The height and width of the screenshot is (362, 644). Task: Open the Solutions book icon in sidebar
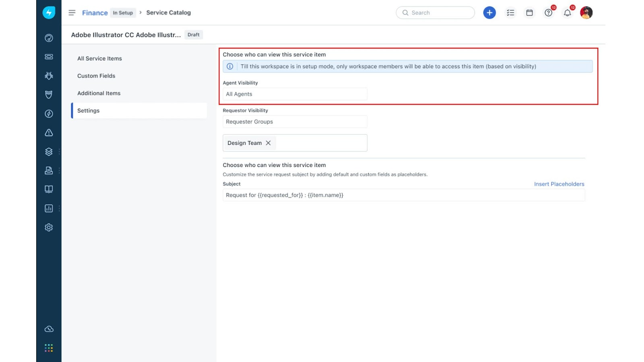(x=49, y=189)
